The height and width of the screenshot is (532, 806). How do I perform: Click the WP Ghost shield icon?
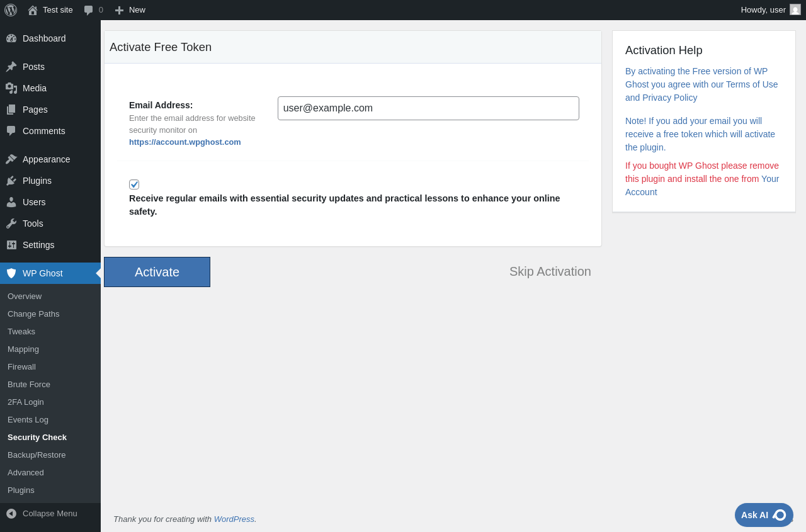[11, 273]
